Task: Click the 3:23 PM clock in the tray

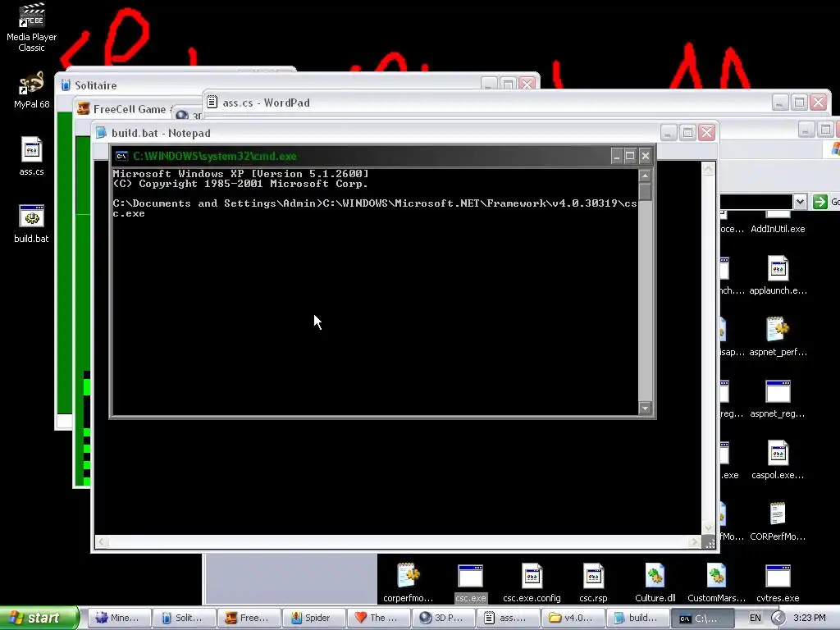Action: pyautogui.click(x=809, y=618)
